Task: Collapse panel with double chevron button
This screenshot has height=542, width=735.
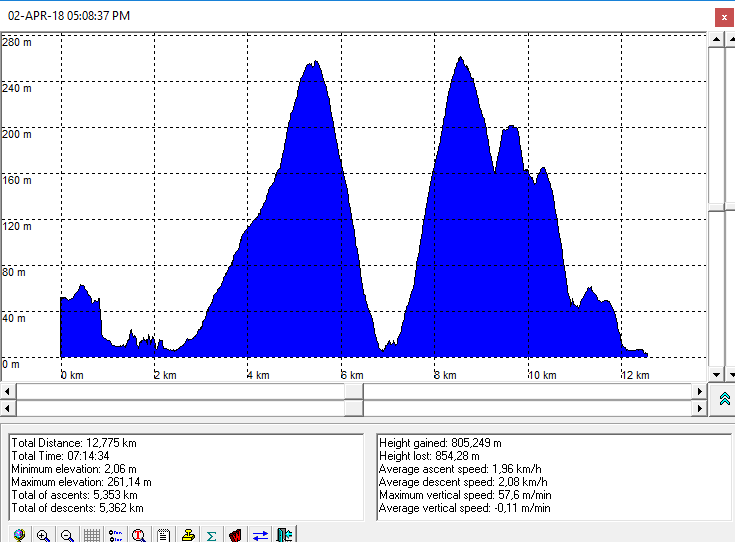Action: point(725,399)
